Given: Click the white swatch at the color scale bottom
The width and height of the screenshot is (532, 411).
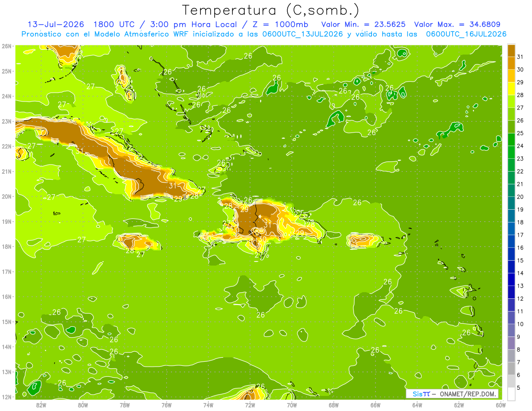Looking at the screenshot, I should 511,394.
